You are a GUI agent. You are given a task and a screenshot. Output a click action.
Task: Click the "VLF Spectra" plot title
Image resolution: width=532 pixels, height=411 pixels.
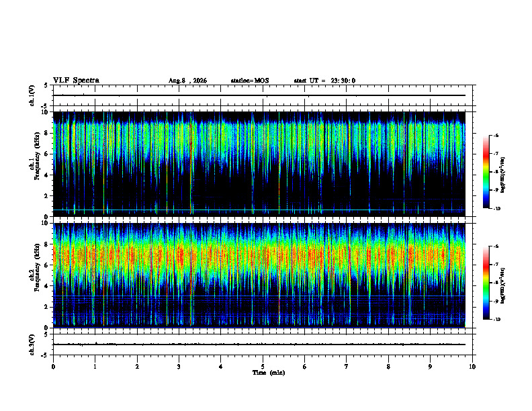(76, 81)
